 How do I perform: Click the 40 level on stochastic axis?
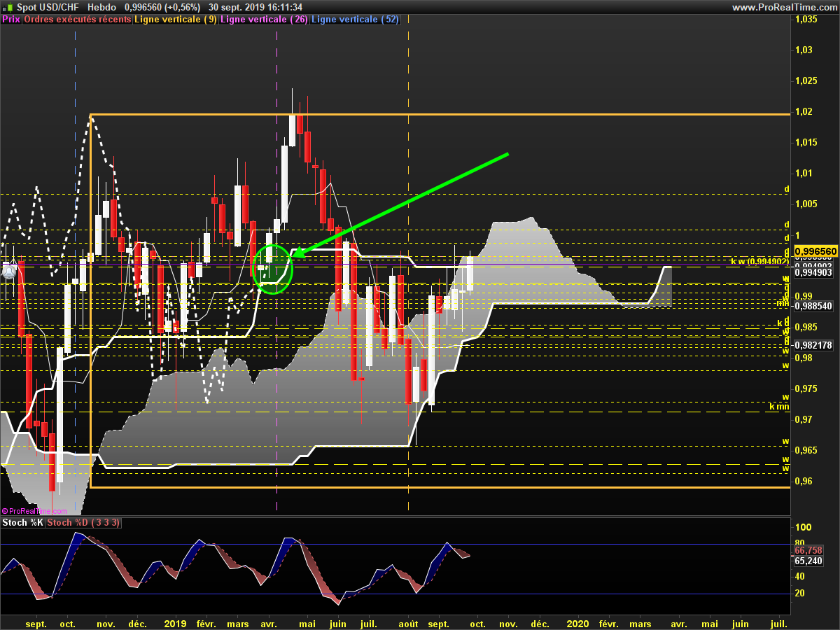(801, 577)
